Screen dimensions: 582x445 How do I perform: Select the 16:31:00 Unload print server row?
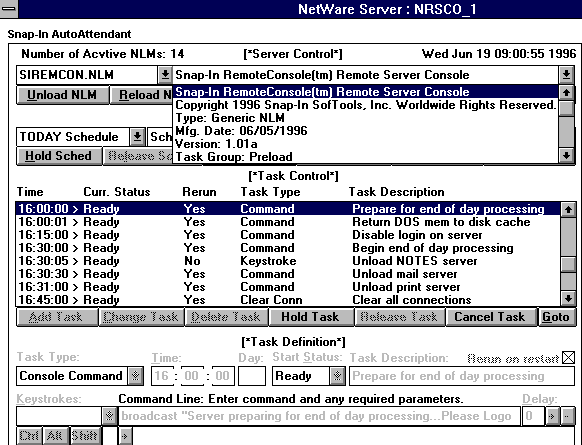coord(288,287)
